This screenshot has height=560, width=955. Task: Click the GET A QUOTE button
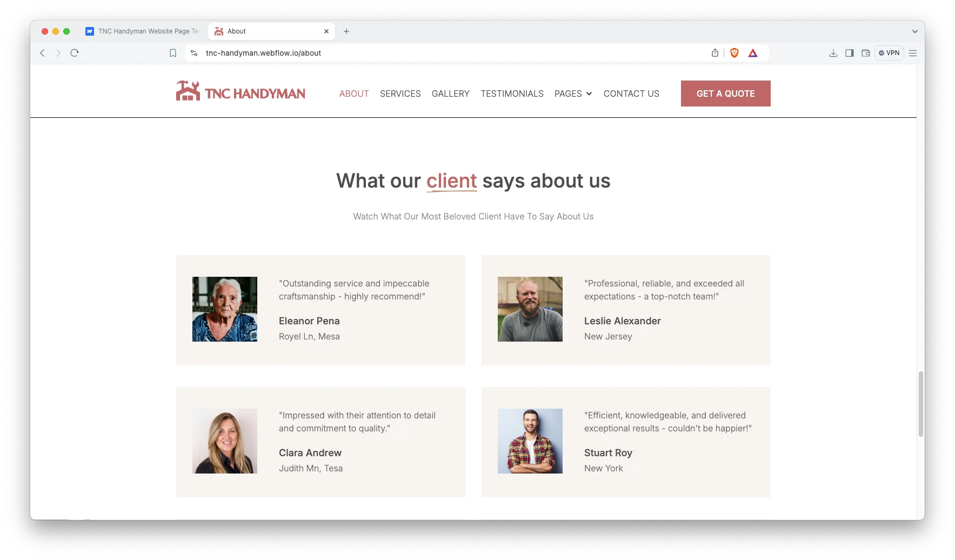tap(725, 94)
